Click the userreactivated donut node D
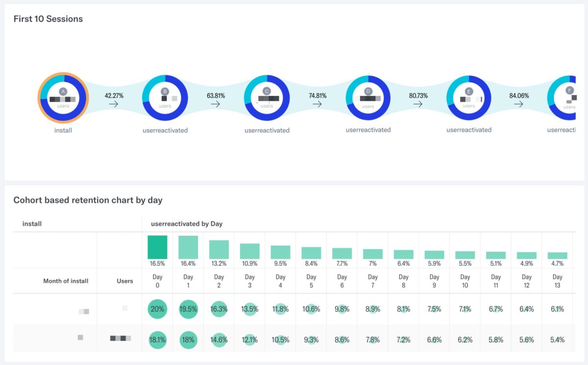 pos(368,97)
